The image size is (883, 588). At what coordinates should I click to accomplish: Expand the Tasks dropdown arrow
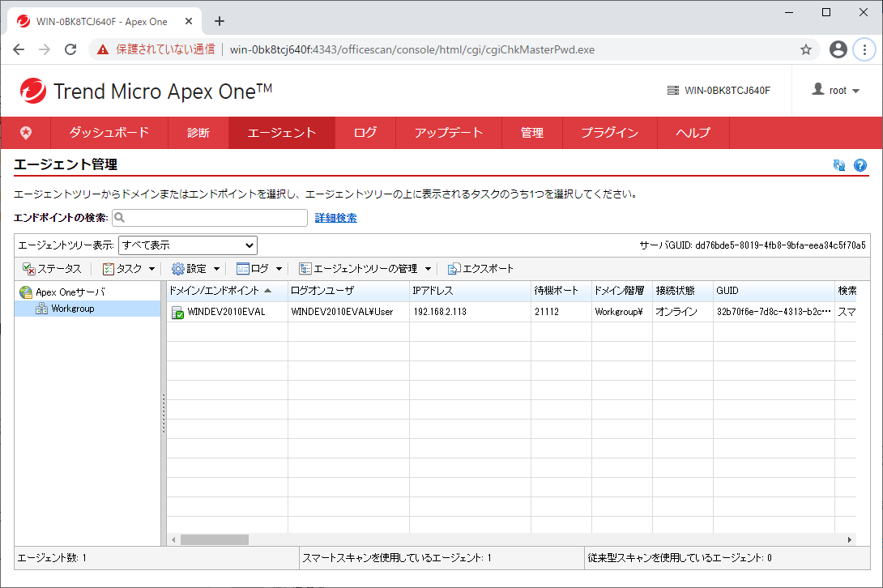(151, 269)
